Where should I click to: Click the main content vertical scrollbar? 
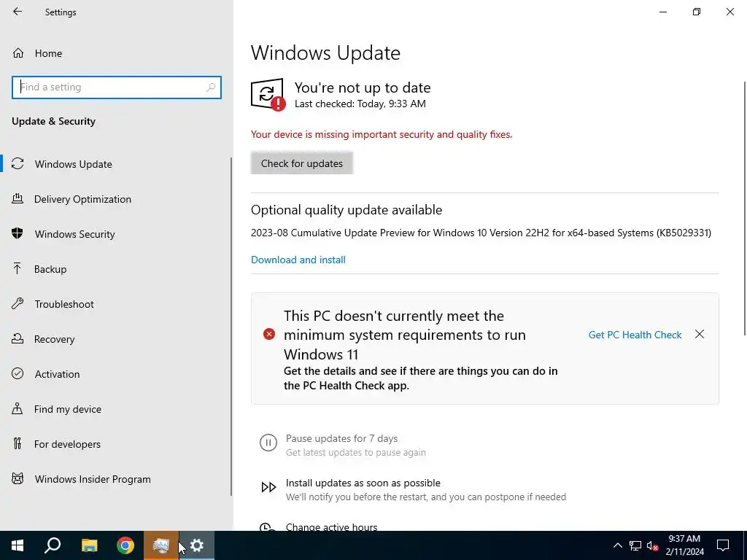(745, 208)
